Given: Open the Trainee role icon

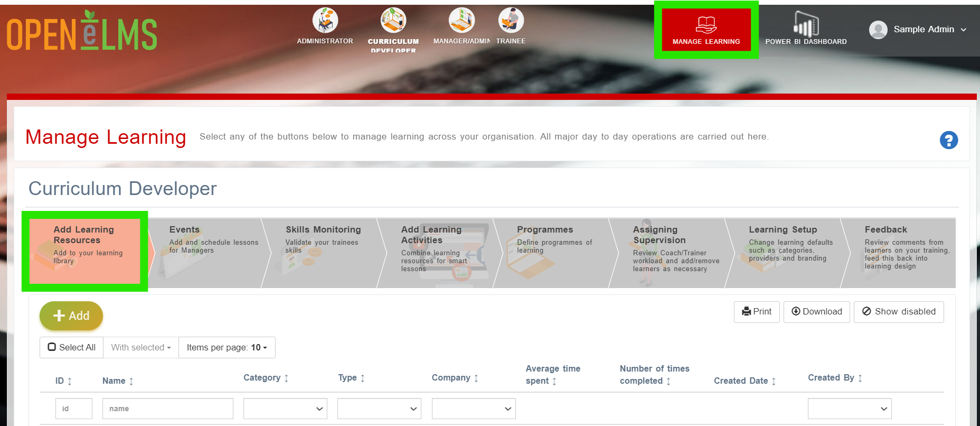Looking at the screenshot, I should [511, 21].
